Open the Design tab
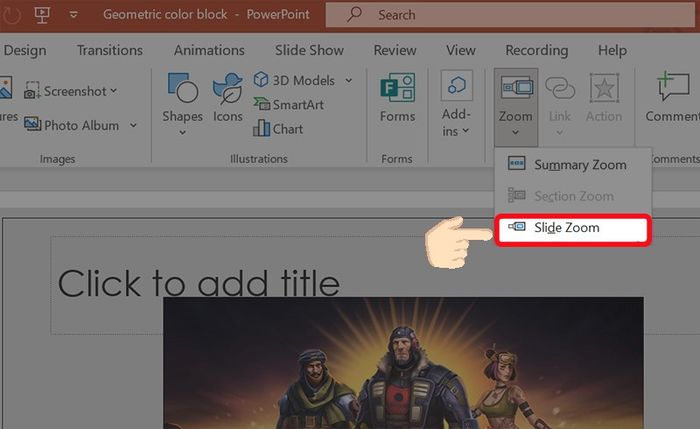This screenshot has width=700, height=429. [25, 50]
